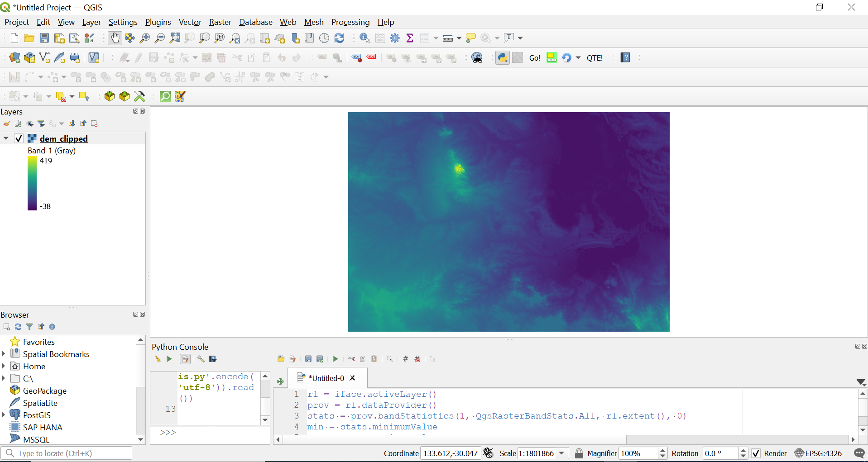Focus the Type to locate search box
This screenshot has width=868, height=462.
pos(67,453)
